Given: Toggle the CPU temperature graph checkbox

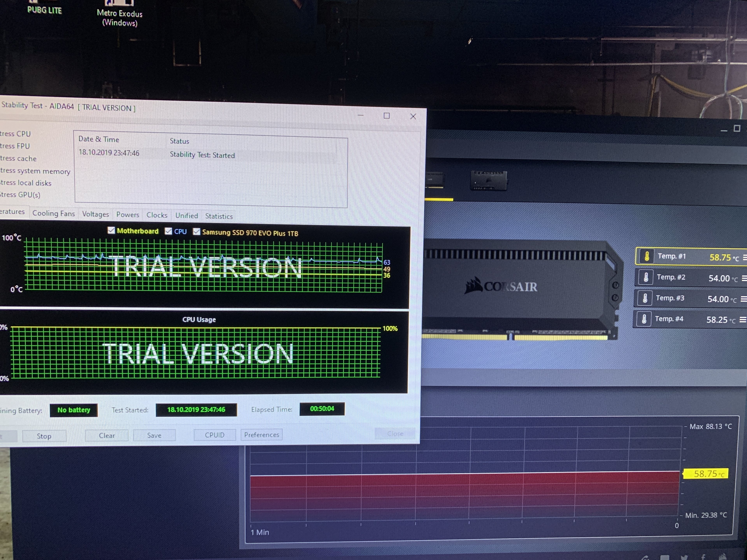Looking at the screenshot, I should tap(168, 231).
